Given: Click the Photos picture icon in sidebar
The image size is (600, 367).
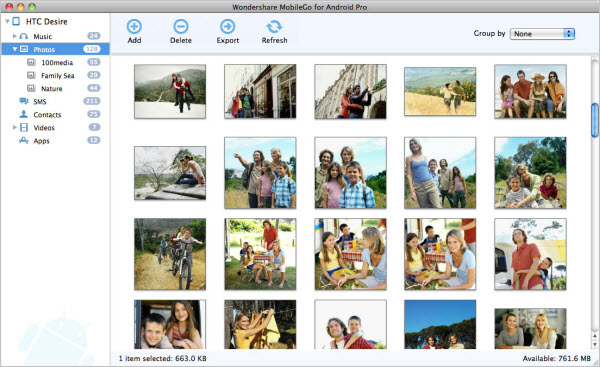Looking at the screenshot, I should tap(24, 49).
